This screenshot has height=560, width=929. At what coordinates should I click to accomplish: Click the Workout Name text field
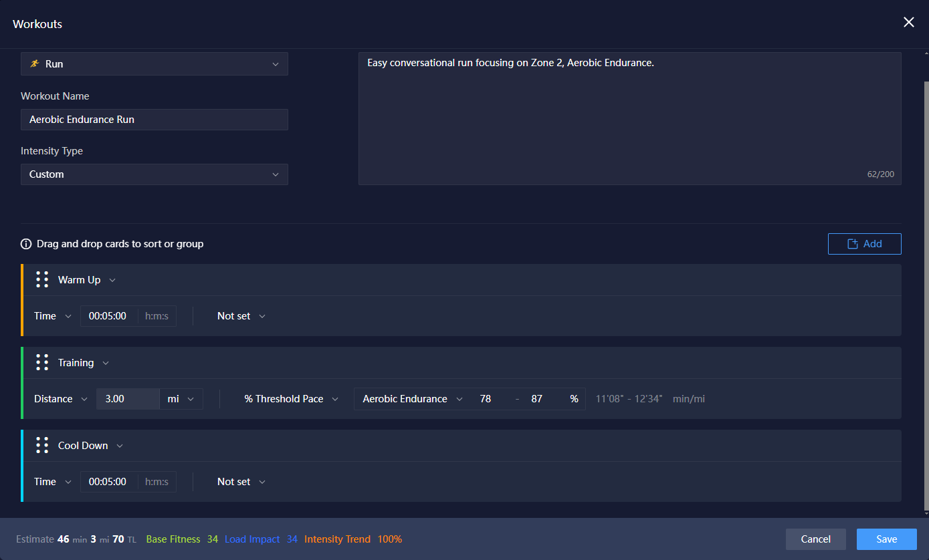tap(154, 120)
